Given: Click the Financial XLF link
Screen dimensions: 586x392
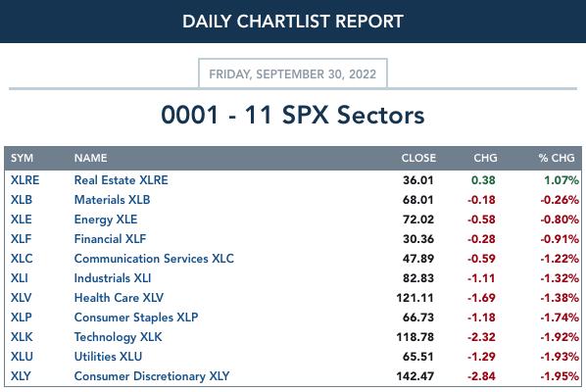Looking at the screenshot, I should click(x=110, y=239).
